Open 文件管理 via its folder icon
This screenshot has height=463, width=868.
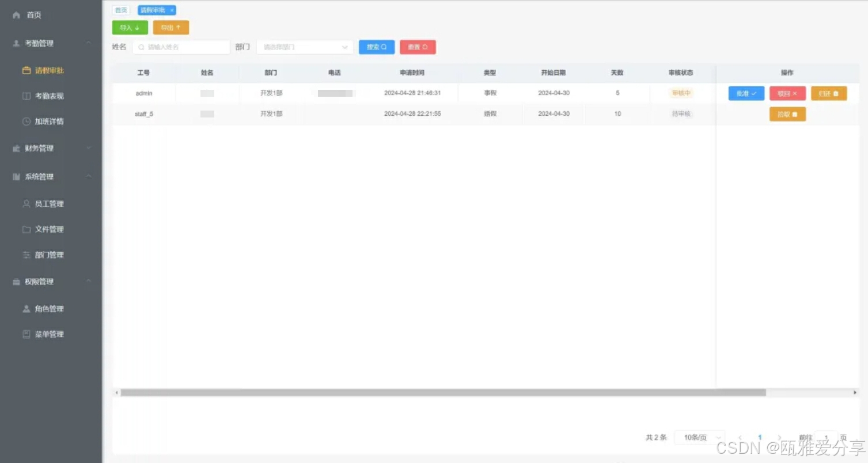(x=25, y=229)
